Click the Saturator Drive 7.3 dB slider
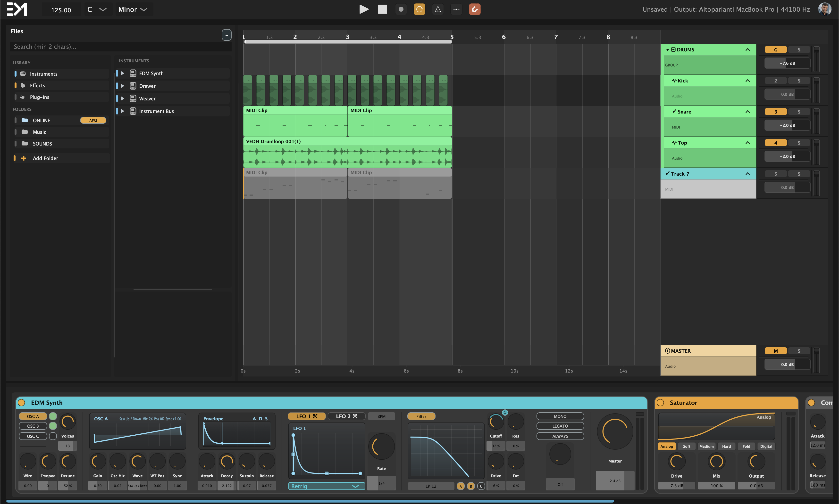This screenshot has height=504, width=839. [x=677, y=486]
